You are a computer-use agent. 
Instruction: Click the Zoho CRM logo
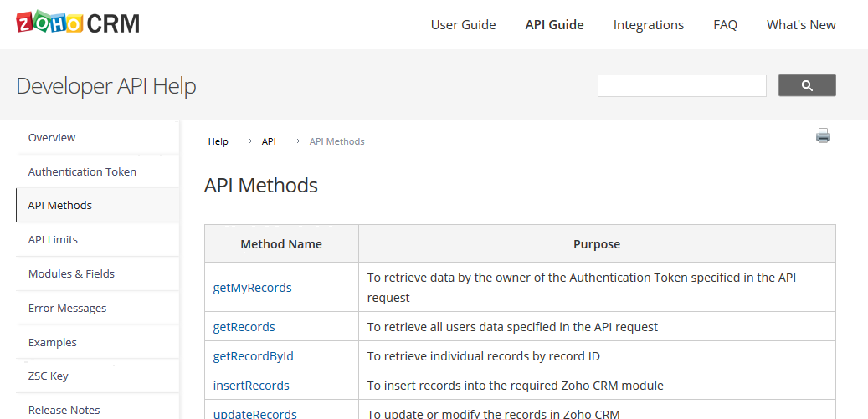78,23
